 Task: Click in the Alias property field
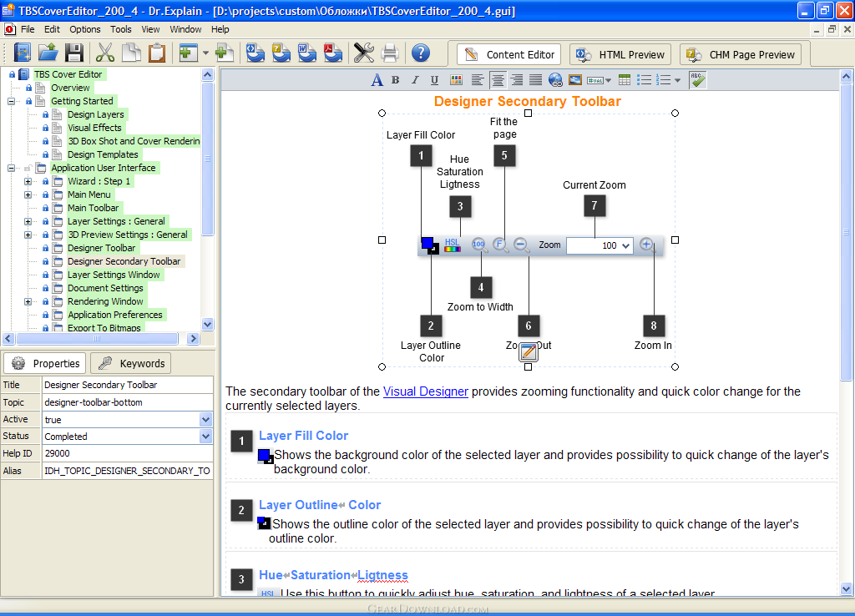128,471
